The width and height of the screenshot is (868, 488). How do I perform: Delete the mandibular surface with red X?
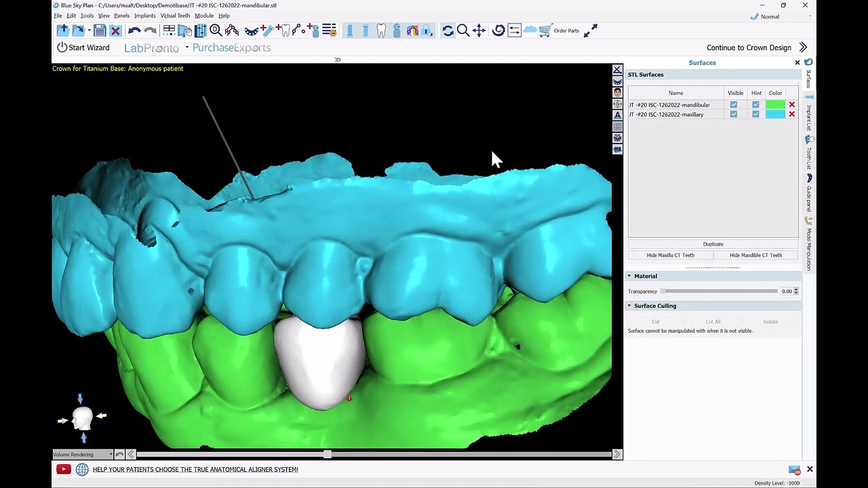[x=792, y=105]
